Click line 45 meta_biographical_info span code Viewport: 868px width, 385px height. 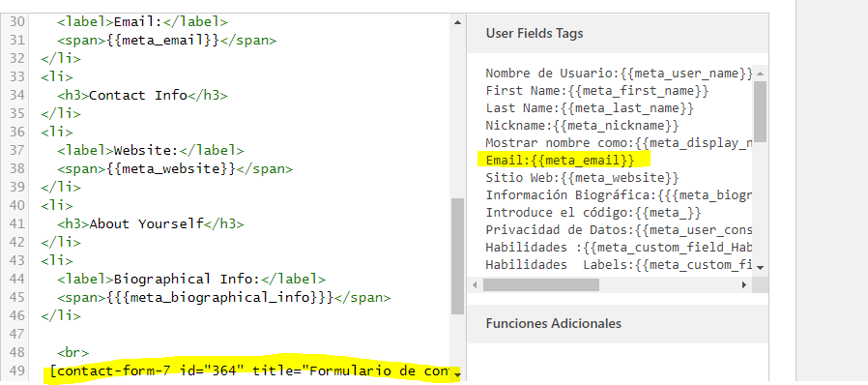223,298
